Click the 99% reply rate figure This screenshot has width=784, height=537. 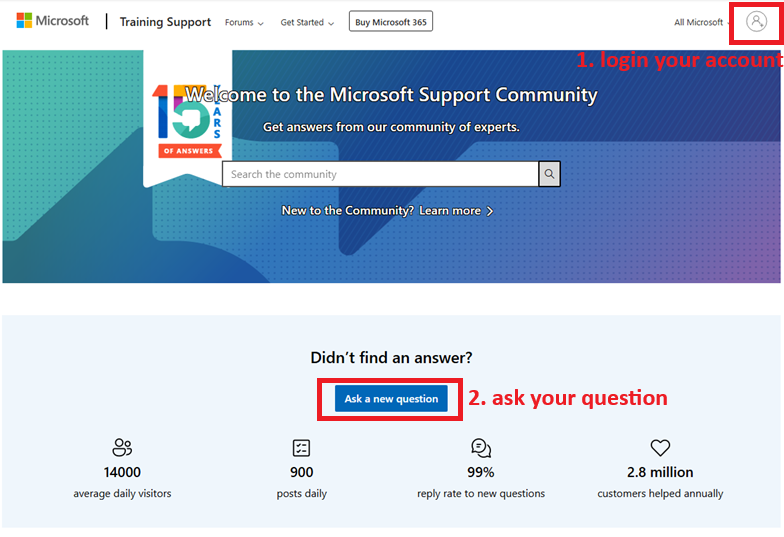click(480, 472)
